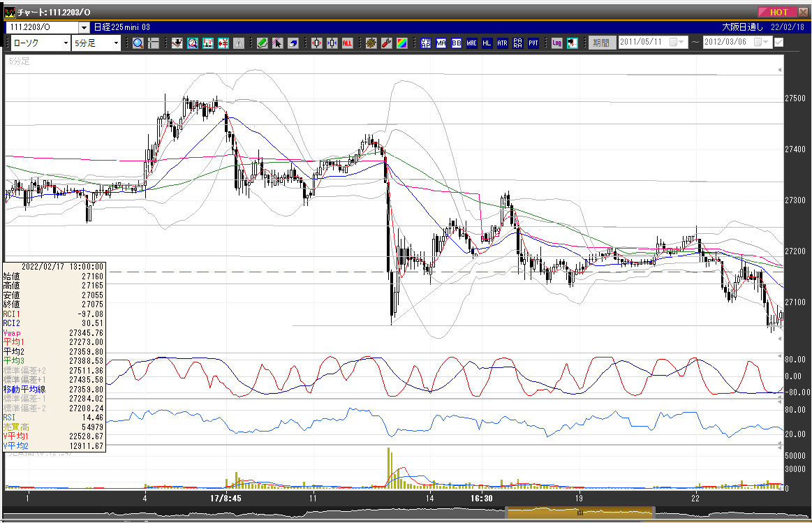Screen dimensions: 812x523
Task: Click the 2022/02/17 13:00:00 timestamp header
Action: click(x=62, y=267)
